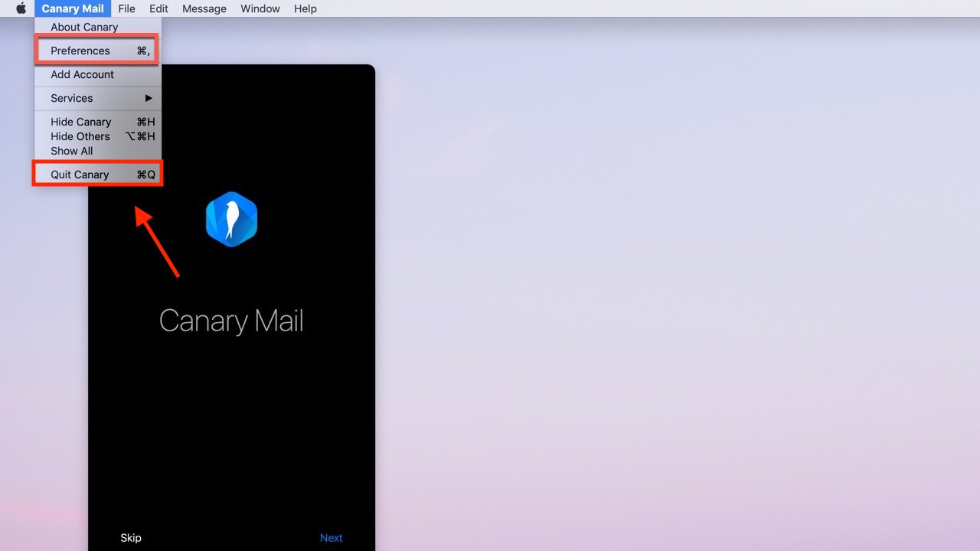Image resolution: width=980 pixels, height=551 pixels.
Task: Quit Canary from the application menu
Action: pos(98,174)
